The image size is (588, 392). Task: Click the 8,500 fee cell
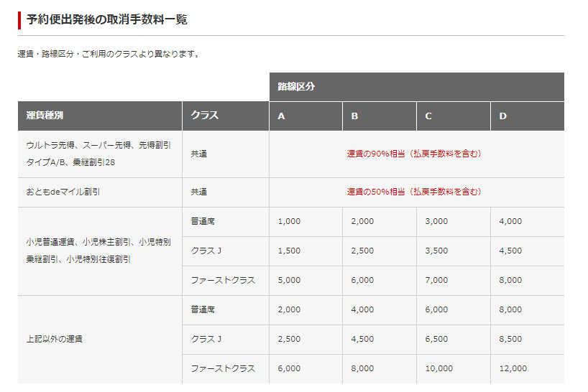(527, 340)
